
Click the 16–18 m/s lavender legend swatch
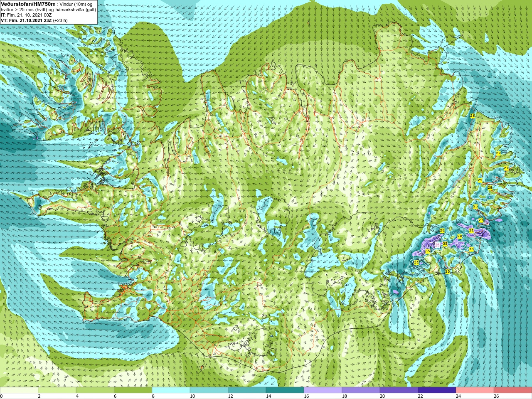[323, 390]
